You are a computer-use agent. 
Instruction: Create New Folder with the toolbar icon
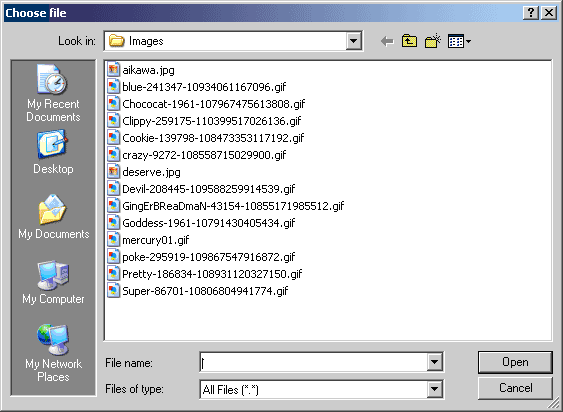tap(433, 41)
